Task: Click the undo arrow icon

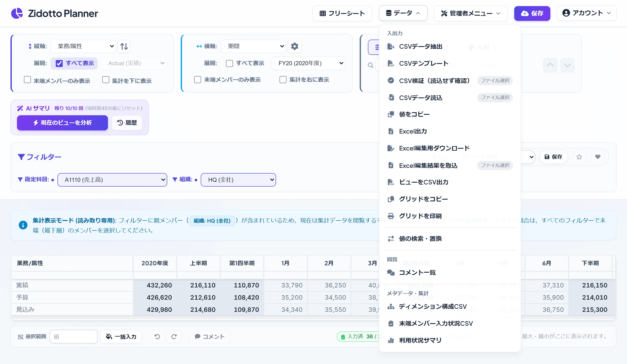Action: (157, 336)
